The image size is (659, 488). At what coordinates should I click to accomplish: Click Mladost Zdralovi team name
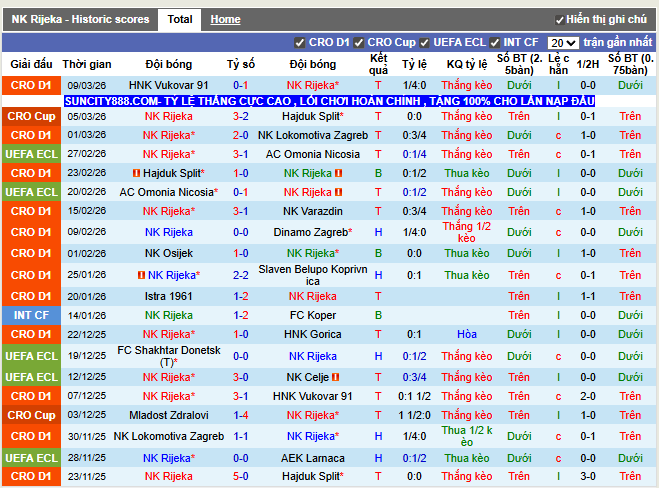(x=169, y=415)
